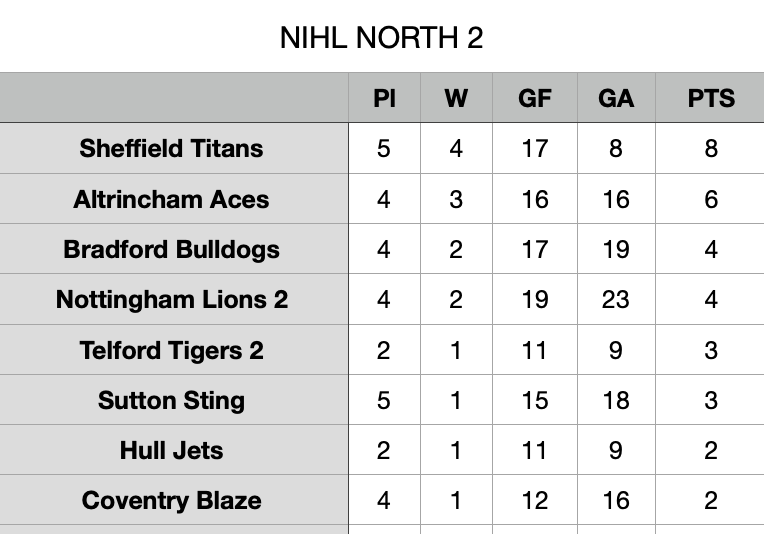Click the Hull Jets team cell

172,450
